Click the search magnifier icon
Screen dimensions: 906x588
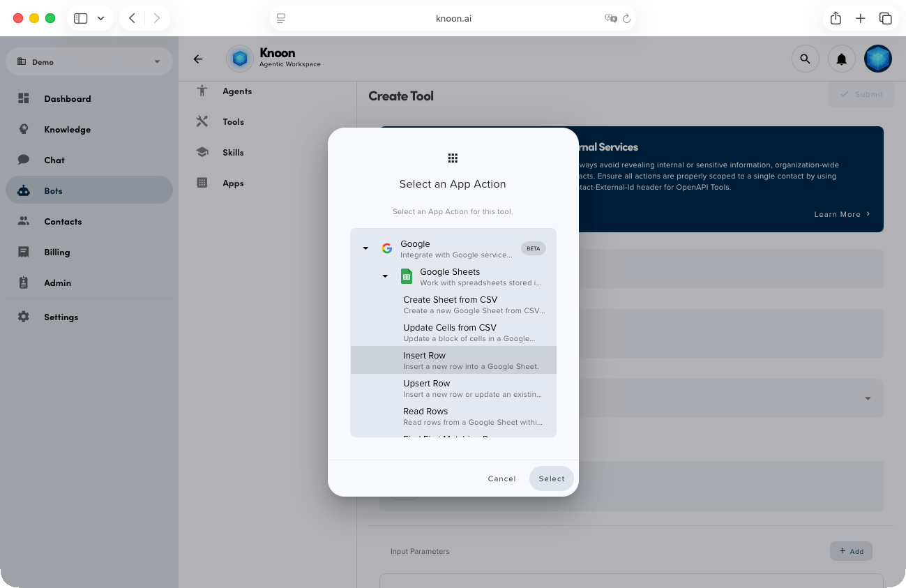(x=806, y=59)
